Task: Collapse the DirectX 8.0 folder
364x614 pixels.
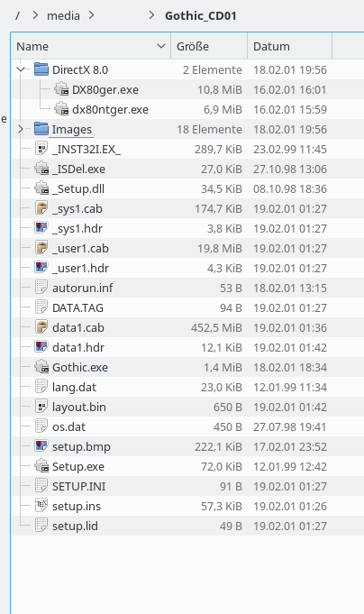Action: (21, 69)
